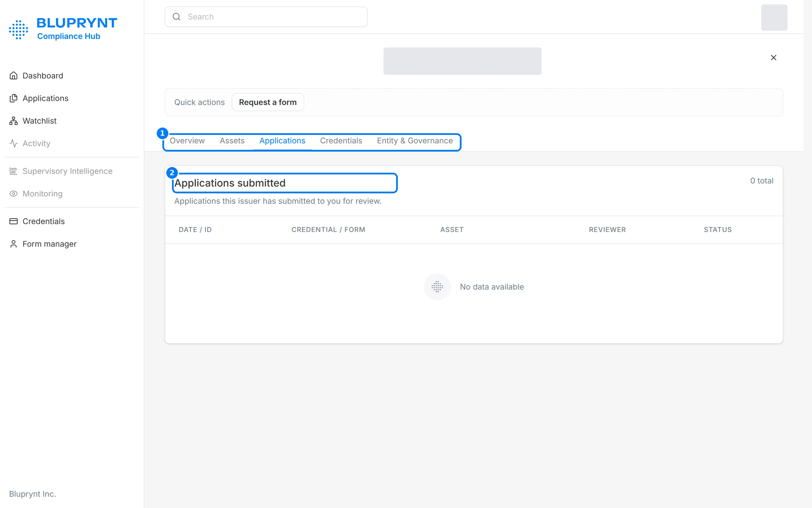This screenshot has width=812, height=508.
Task: Close the issuer detail panel
Action: 773,58
